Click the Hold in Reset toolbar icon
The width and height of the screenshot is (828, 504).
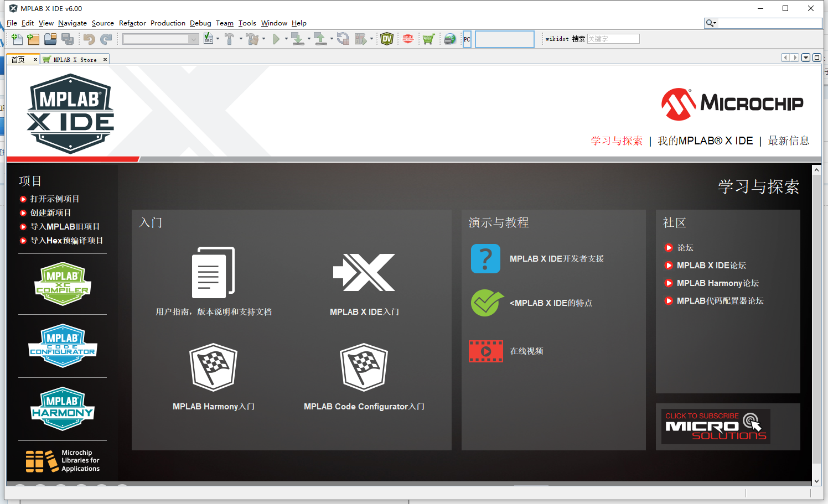pos(343,39)
